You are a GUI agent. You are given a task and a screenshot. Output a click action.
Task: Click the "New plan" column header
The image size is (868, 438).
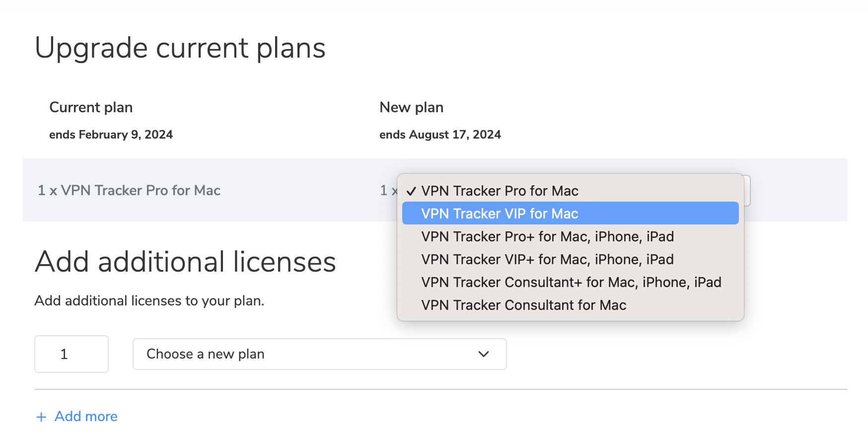(411, 107)
